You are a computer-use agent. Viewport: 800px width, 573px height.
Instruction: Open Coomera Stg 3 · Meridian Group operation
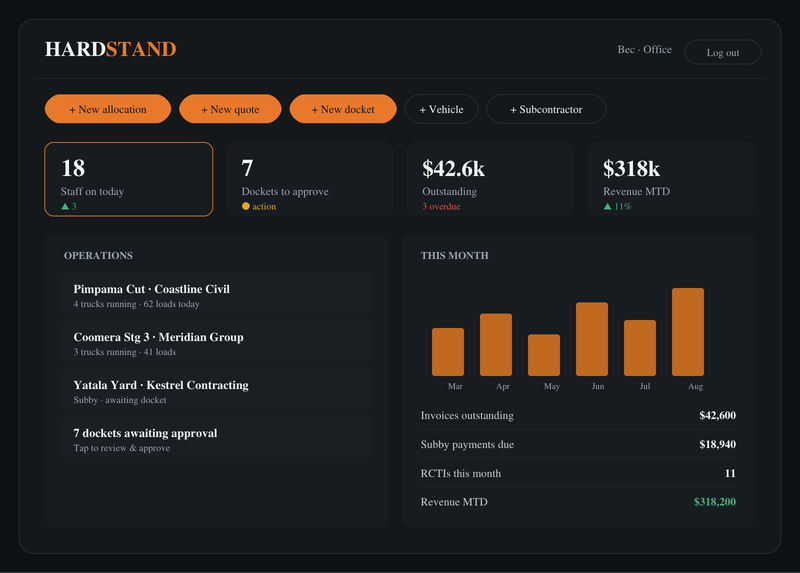tap(216, 341)
